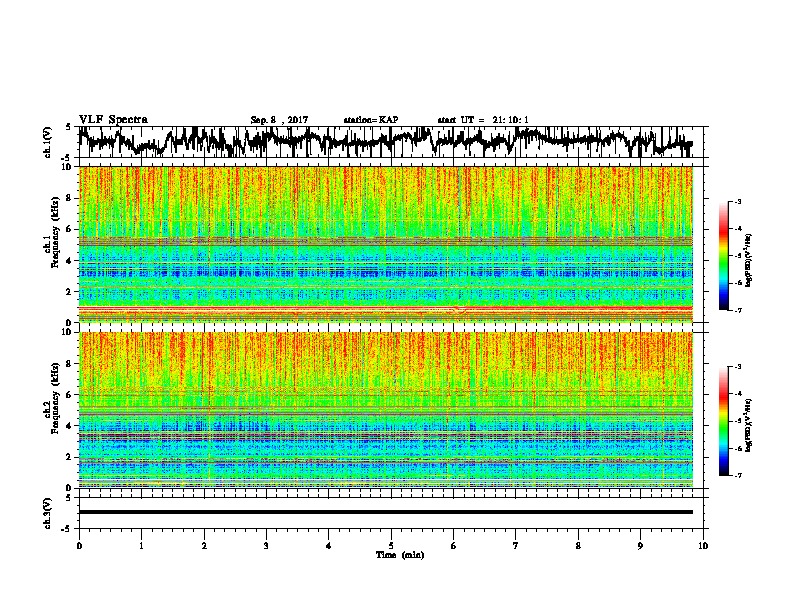Click time axis tick label '1'
Image resolution: width=792 pixels, height=612 pixels.
click(x=141, y=546)
